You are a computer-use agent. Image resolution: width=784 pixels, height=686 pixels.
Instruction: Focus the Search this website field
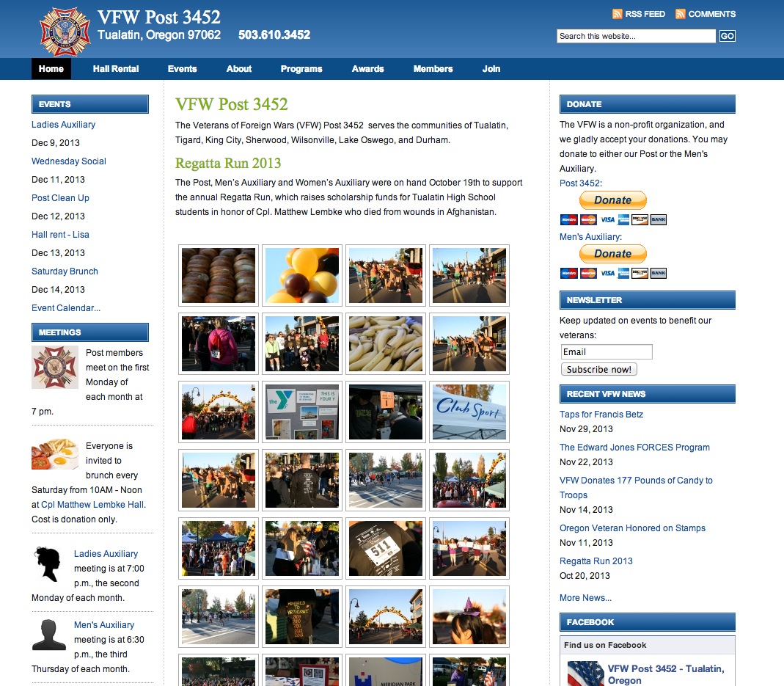pos(636,36)
